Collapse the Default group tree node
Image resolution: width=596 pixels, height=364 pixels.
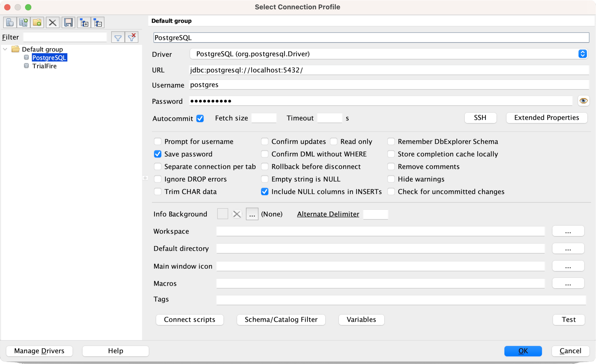pyautogui.click(x=5, y=49)
